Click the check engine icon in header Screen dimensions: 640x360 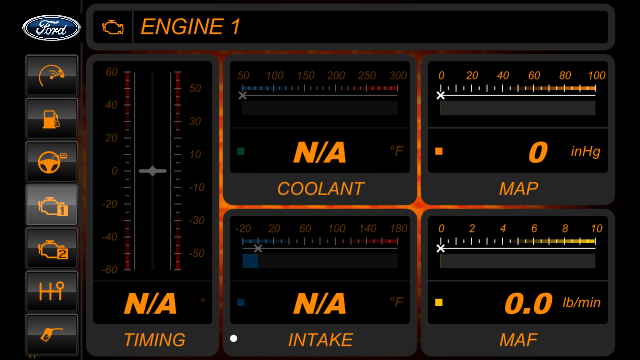point(113,27)
